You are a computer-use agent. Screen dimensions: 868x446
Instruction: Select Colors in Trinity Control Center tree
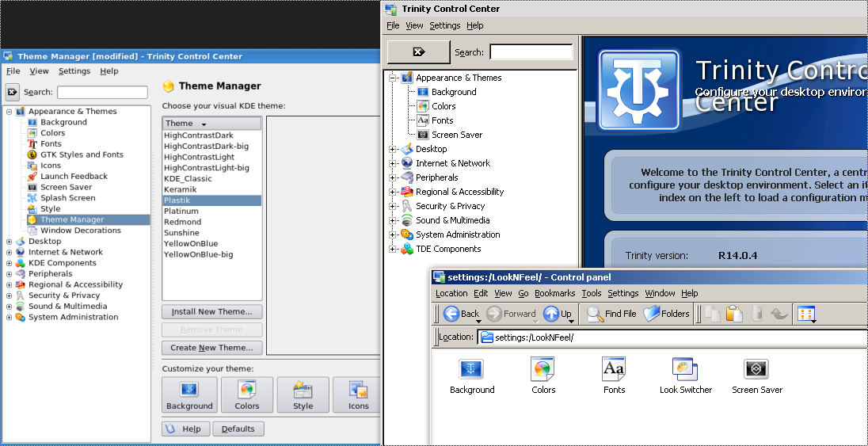(x=444, y=106)
